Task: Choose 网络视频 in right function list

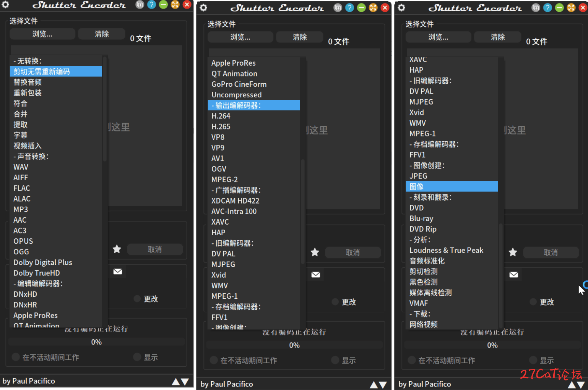Action: 452,324
